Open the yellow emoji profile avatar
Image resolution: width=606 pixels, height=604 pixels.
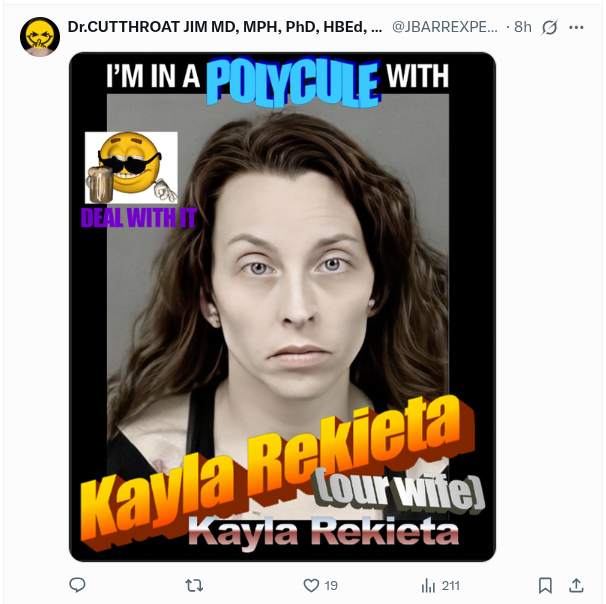40,37
